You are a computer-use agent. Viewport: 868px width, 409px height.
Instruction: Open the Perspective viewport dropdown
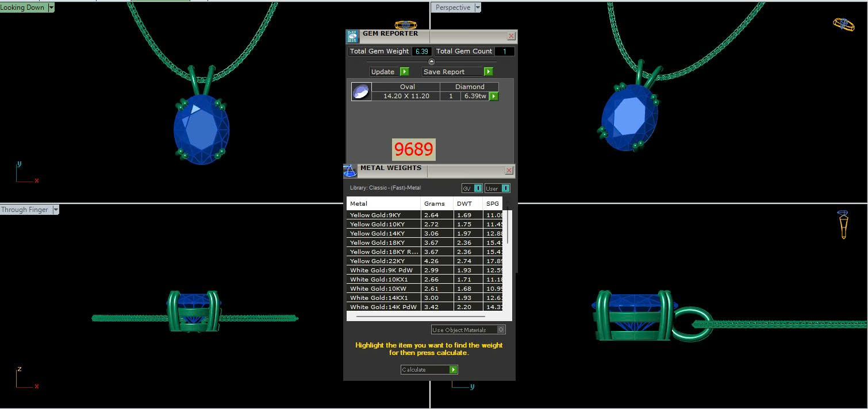point(477,7)
